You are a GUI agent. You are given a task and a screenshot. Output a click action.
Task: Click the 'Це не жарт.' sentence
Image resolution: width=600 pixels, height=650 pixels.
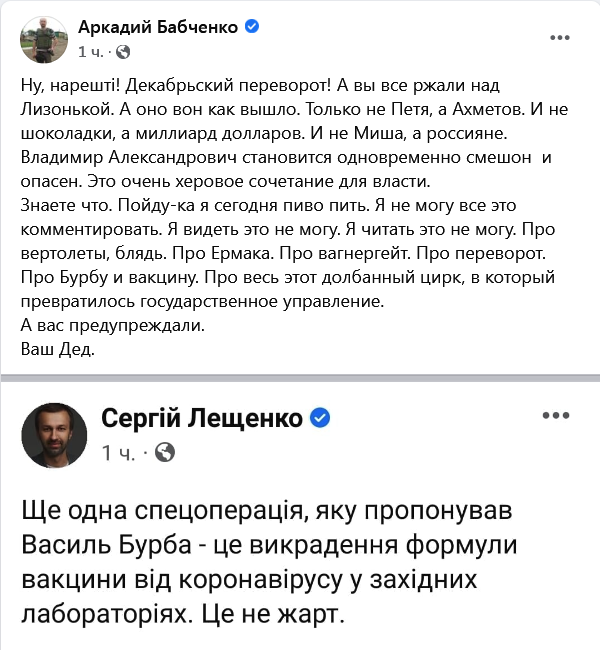tap(273, 614)
